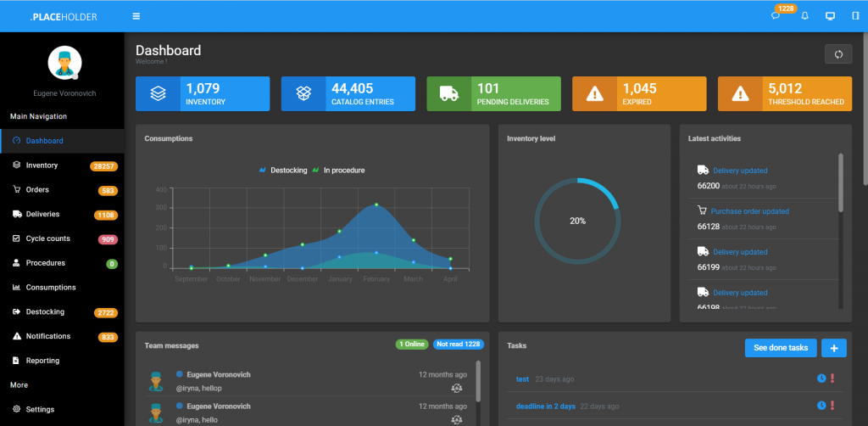868x426 pixels.
Task: Open the Purchase order updated activity link
Action: coord(749,211)
